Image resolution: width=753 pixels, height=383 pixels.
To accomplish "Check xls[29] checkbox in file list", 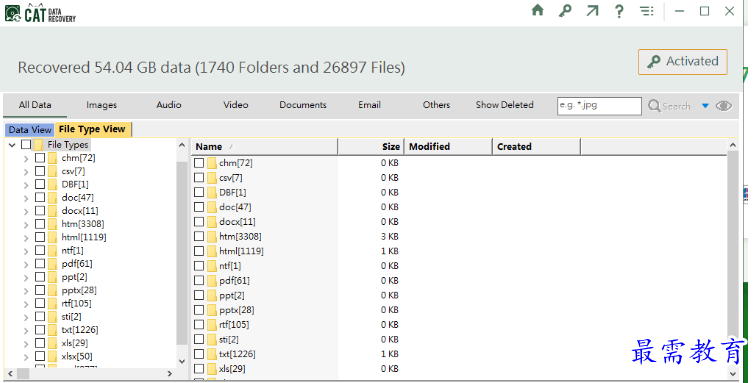I will tap(199, 369).
